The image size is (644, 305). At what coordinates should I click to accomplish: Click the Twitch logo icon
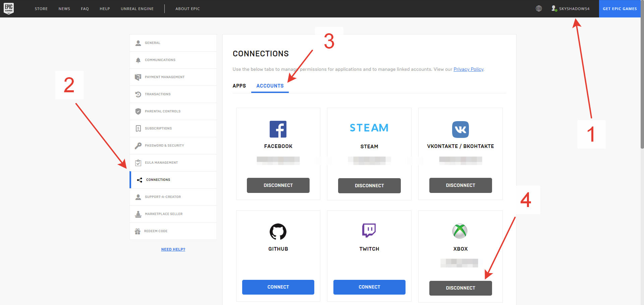[x=369, y=231]
